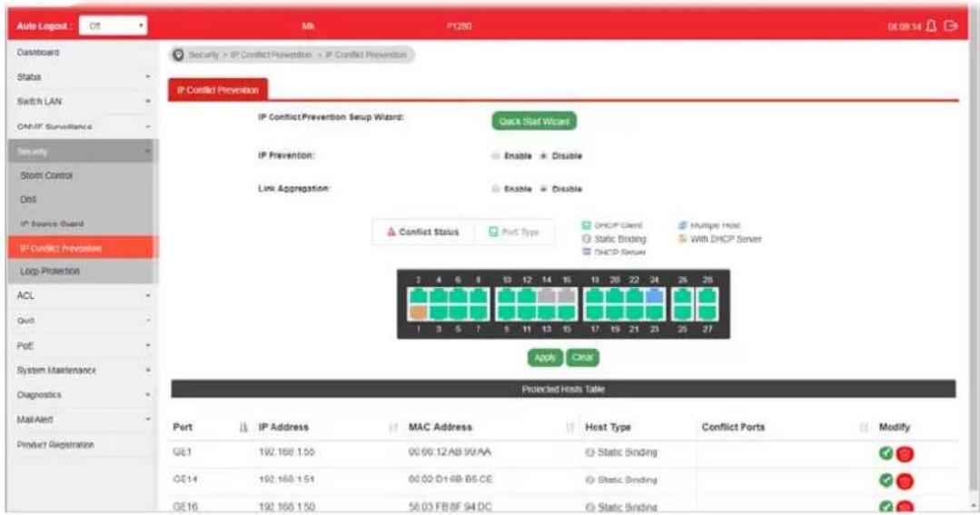This screenshot has width=980, height=515.
Task: Open the Auto Logout dropdown
Action: pyautogui.click(x=114, y=25)
